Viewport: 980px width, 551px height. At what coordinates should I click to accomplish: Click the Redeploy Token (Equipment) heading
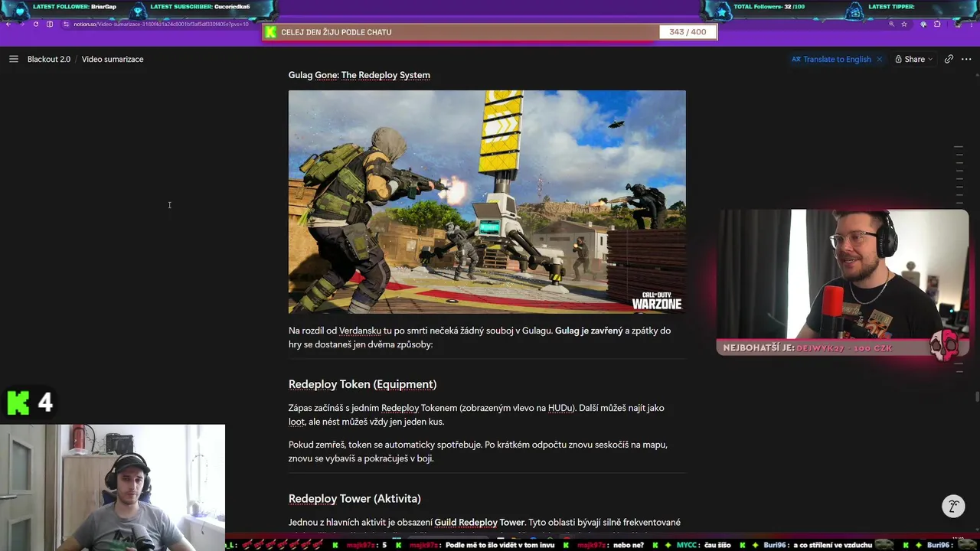click(362, 384)
